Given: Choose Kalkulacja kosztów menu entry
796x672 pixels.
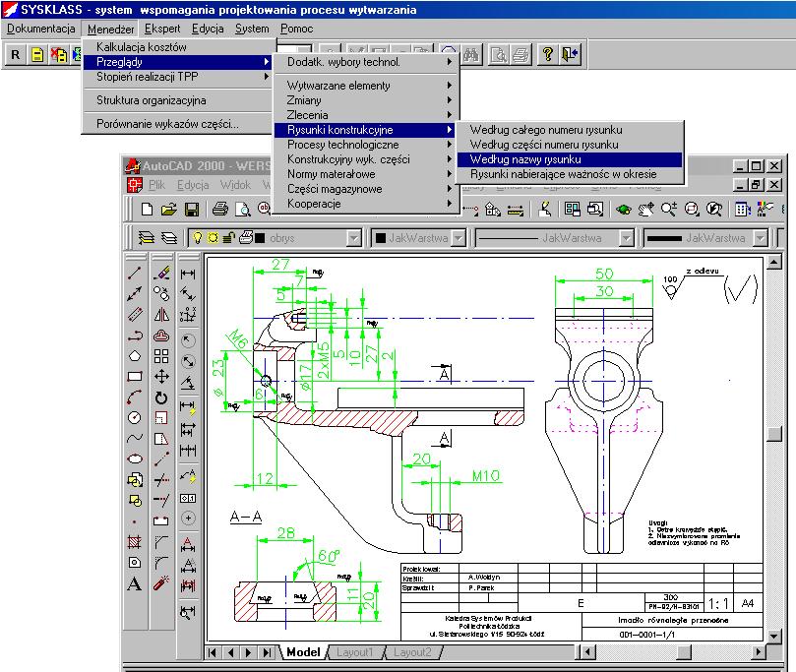Looking at the screenshot, I should pyautogui.click(x=179, y=47).
